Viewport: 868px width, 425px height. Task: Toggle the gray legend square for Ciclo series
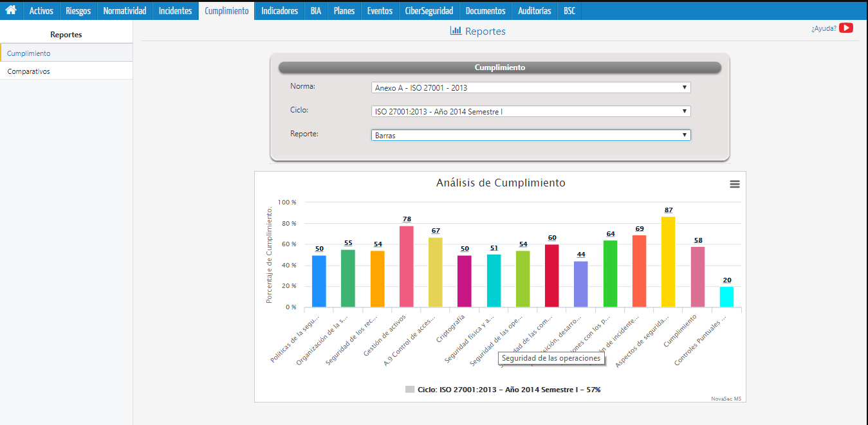pos(410,390)
